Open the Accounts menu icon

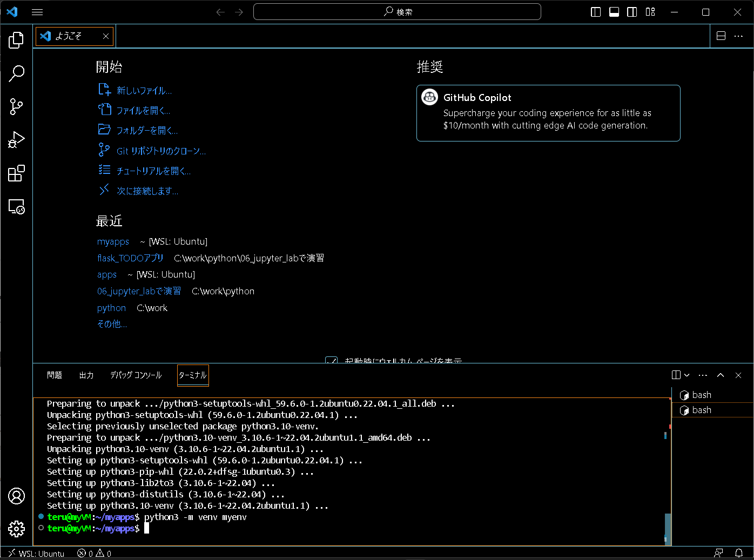(16, 496)
